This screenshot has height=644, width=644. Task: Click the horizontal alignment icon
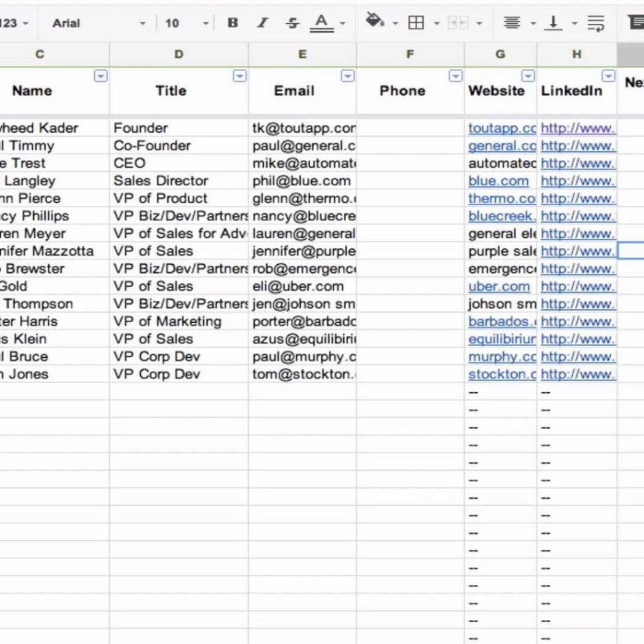[511, 22]
